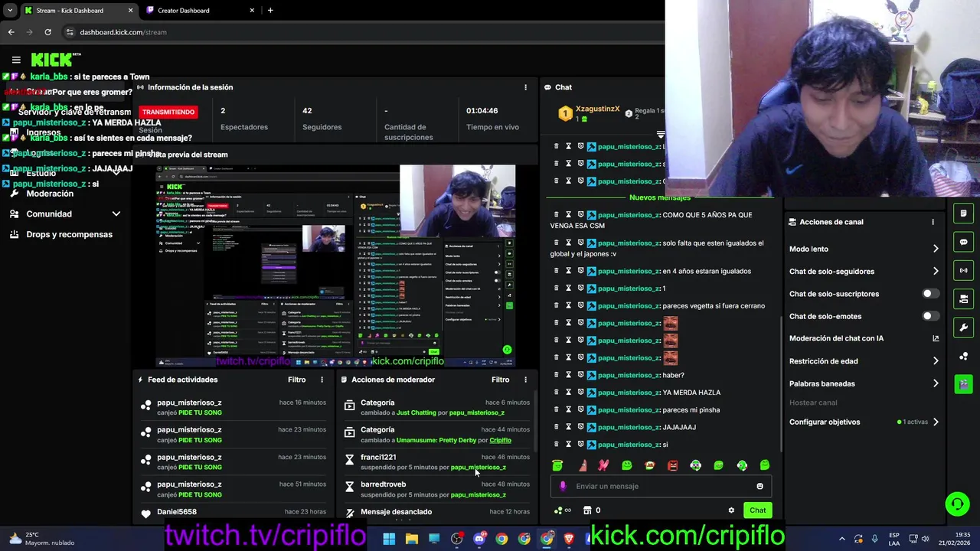Click in 'Enviar un mensaje' input field
The height and width of the screenshot is (551, 980).
[x=662, y=486]
